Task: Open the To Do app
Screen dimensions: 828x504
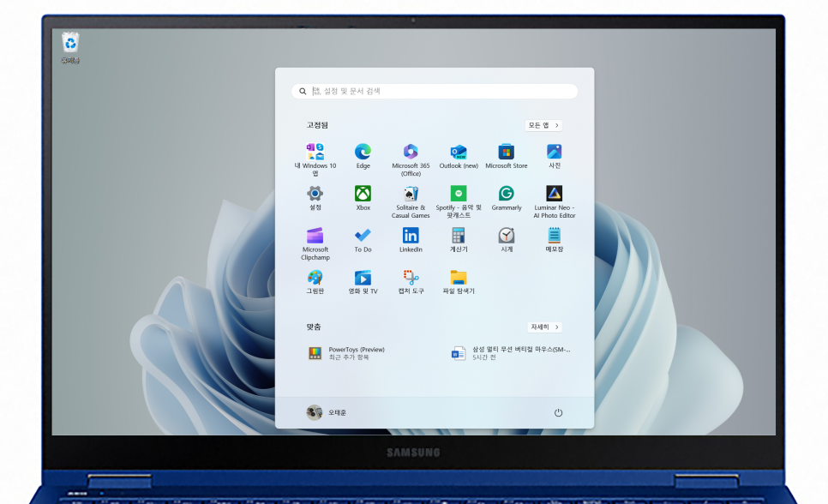Action: point(363,240)
